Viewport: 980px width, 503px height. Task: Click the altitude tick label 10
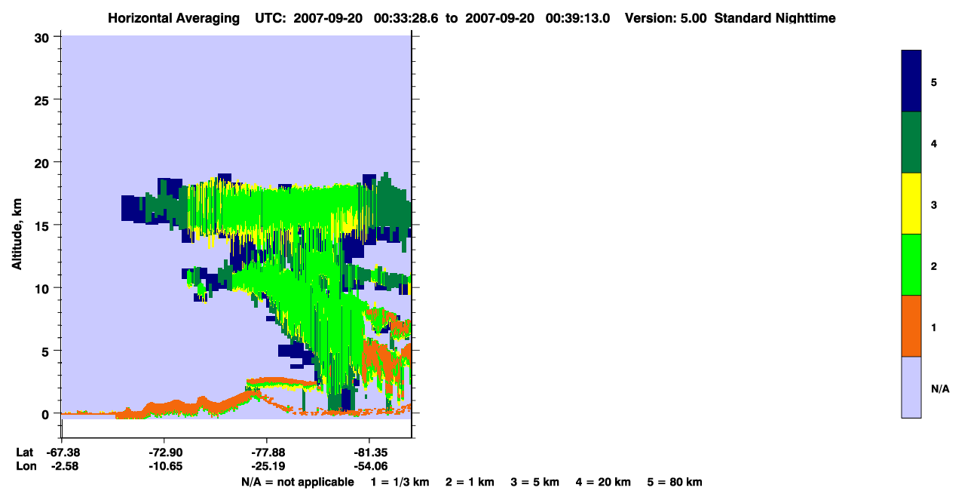42,288
